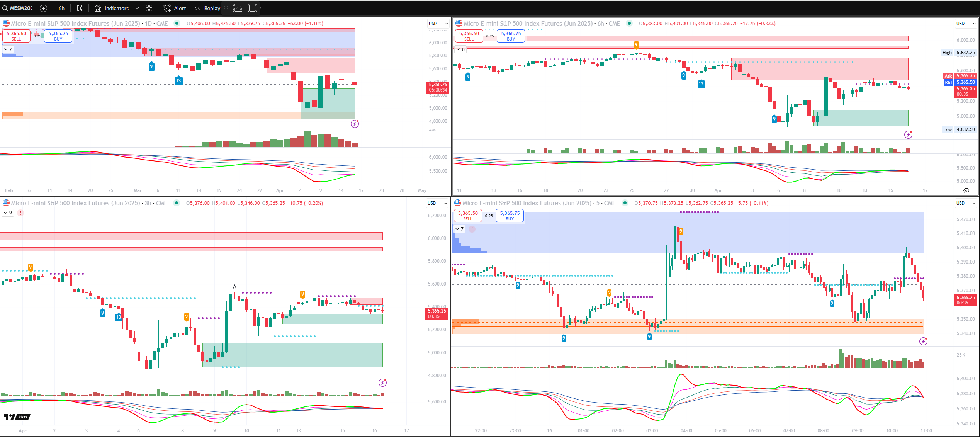Click US flag symbol icon on 6h chart
Screen dimensions: 980x437
459,23
